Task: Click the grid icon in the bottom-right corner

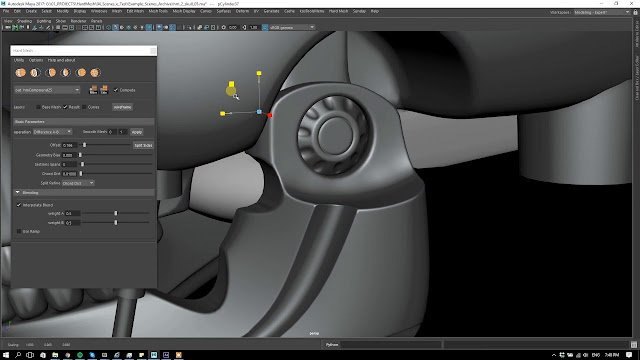Action: click(x=634, y=345)
